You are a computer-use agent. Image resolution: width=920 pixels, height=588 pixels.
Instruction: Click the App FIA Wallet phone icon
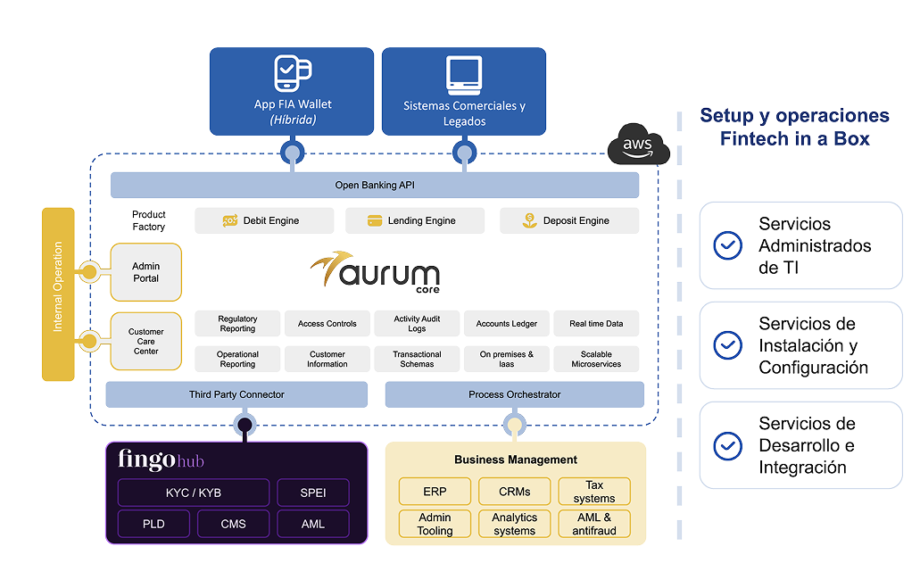click(x=293, y=73)
